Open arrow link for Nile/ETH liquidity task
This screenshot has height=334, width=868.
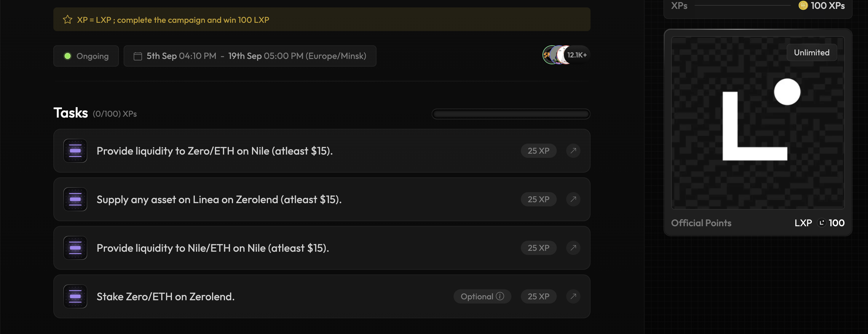[573, 248]
